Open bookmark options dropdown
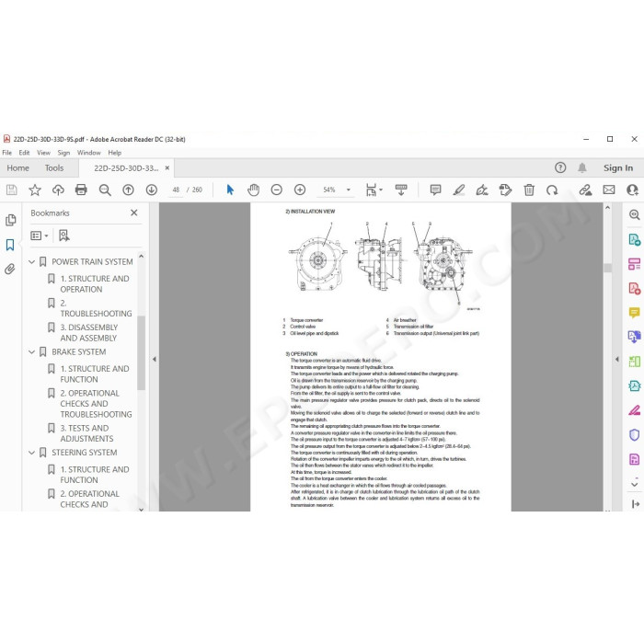This screenshot has height=644, width=644. coord(40,236)
